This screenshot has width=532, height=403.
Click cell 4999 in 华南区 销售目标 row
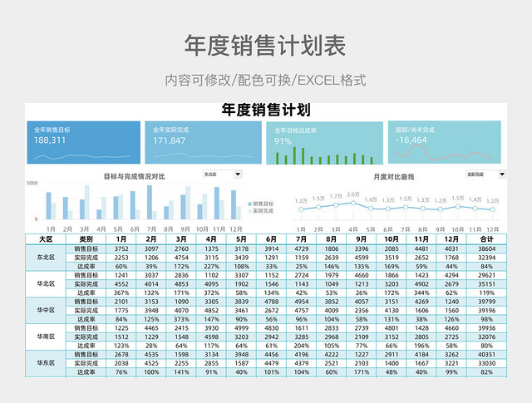click(x=241, y=328)
